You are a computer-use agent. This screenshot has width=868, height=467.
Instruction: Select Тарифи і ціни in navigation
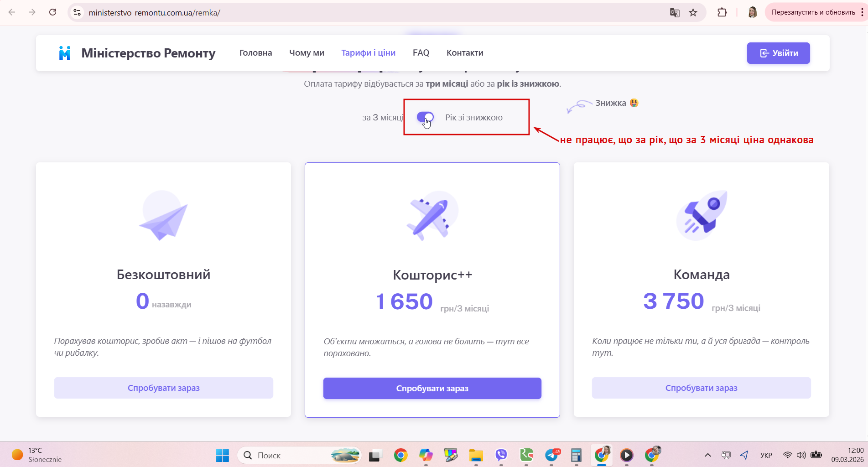tap(368, 53)
